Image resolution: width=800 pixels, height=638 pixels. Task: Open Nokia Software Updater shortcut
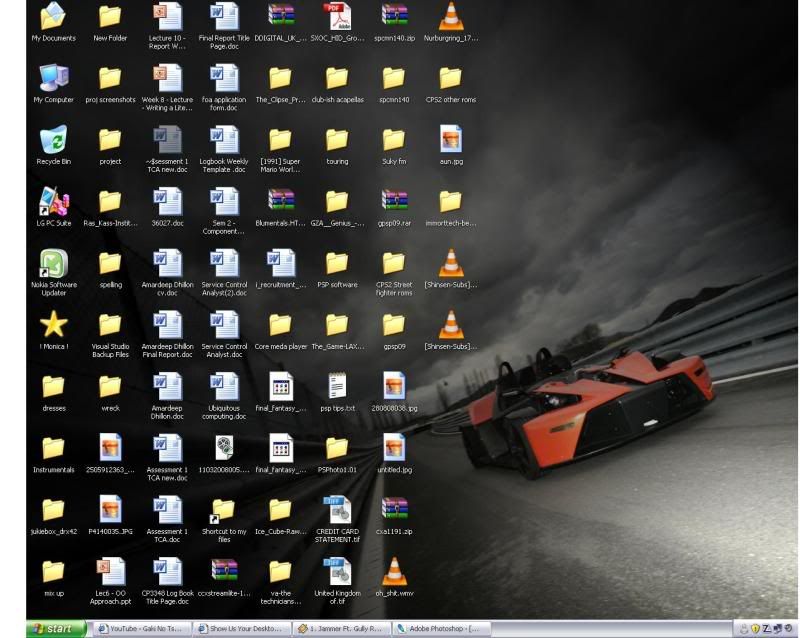coord(53,264)
